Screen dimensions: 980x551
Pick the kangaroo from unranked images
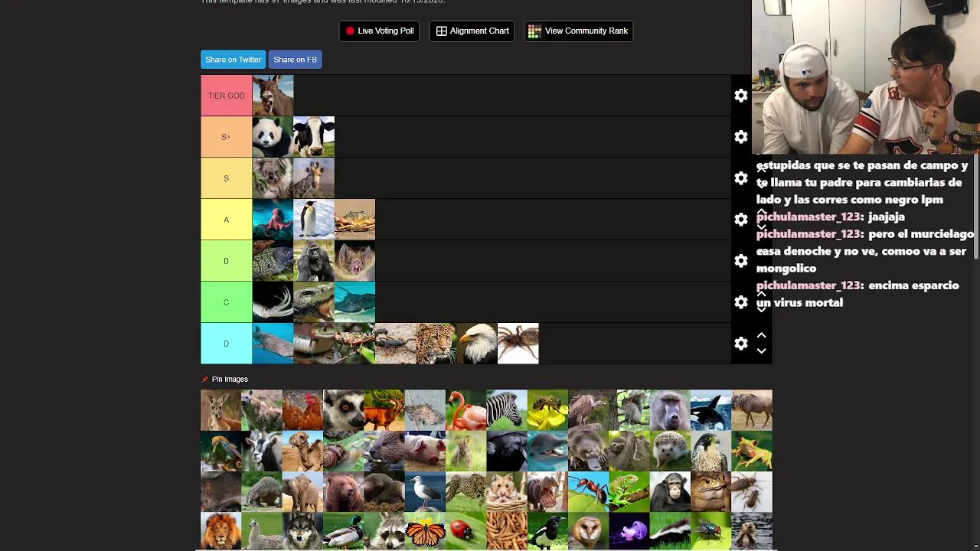[x=220, y=409]
